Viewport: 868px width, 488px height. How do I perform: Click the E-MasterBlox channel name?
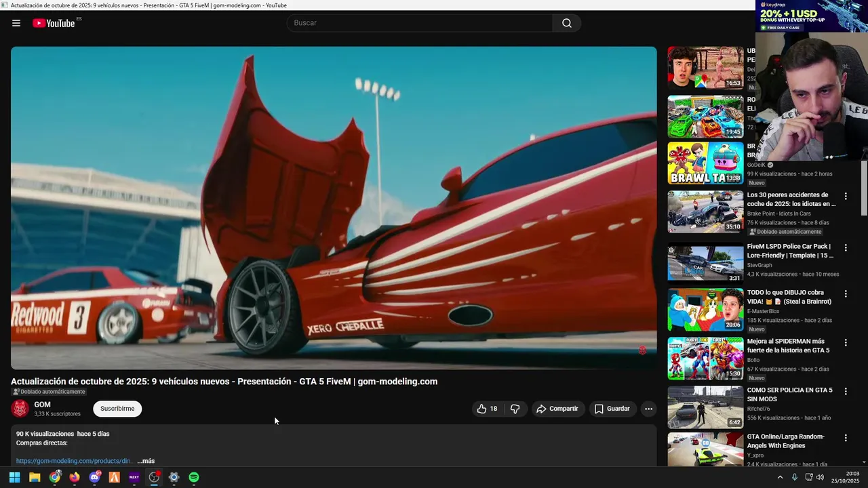tap(763, 311)
